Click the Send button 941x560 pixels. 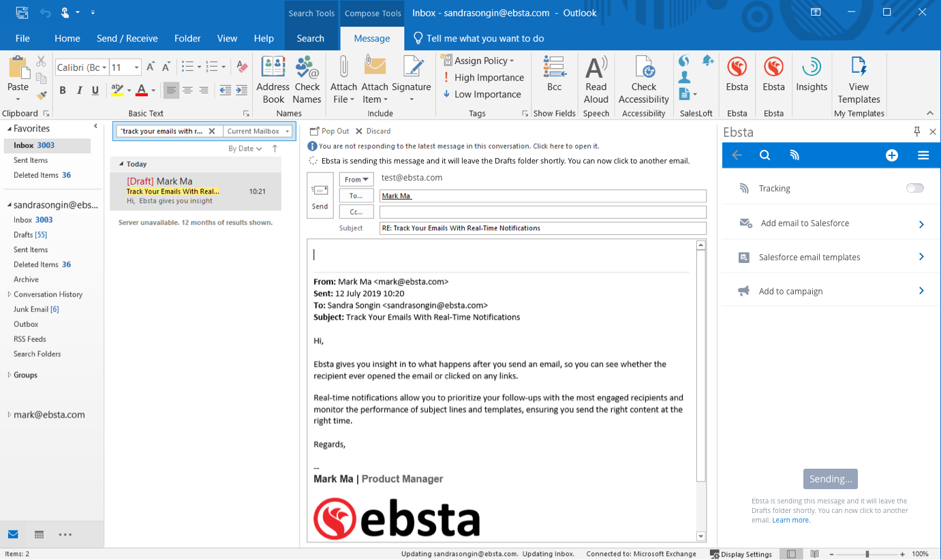[x=320, y=196]
